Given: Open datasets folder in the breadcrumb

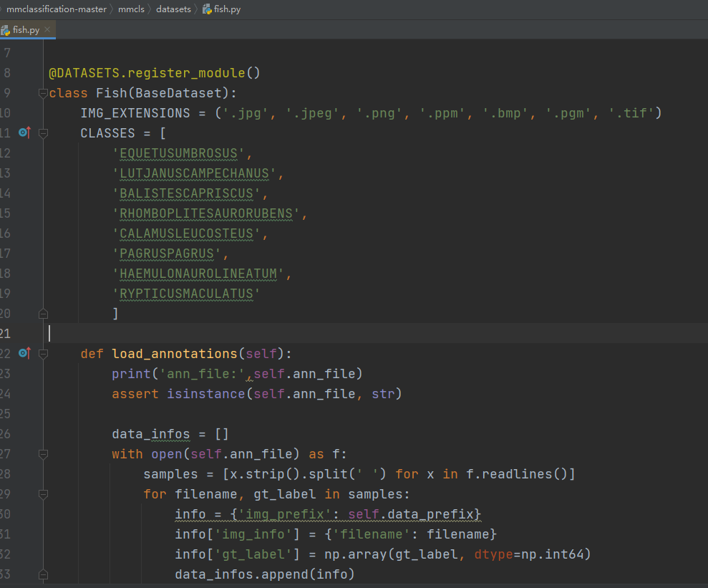Looking at the screenshot, I should click(x=173, y=9).
